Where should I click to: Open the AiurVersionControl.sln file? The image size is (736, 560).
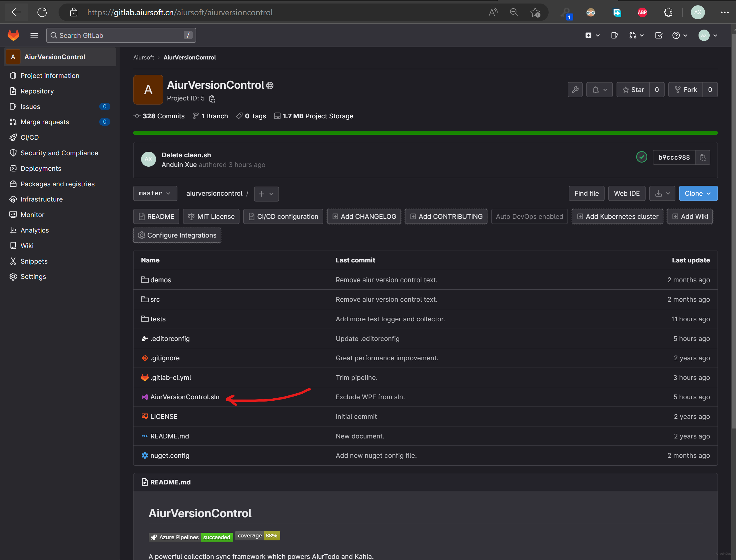pos(184,397)
